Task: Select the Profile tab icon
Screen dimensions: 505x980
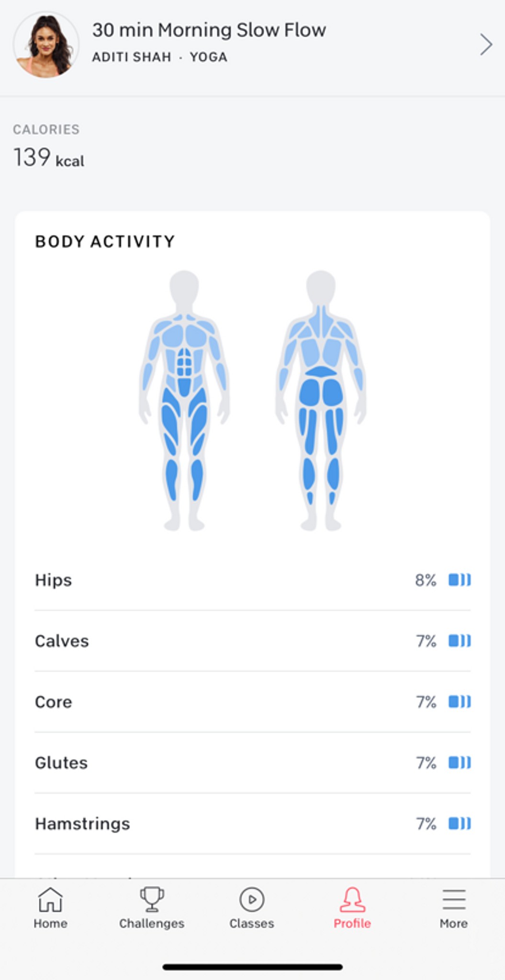Action: pos(352,900)
